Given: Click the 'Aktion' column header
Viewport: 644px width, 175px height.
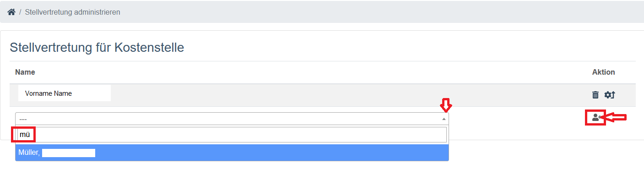Looking at the screenshot, I should (603, 72).
